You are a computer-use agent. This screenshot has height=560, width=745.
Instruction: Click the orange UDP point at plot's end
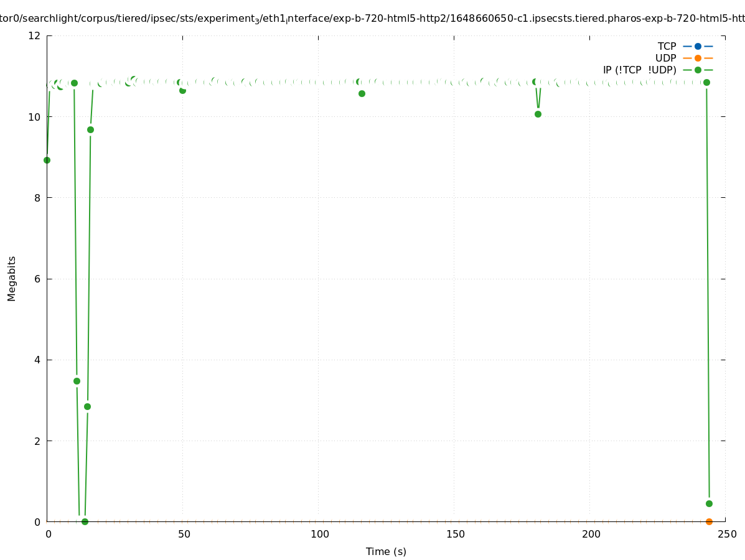(x=709, y=521)
